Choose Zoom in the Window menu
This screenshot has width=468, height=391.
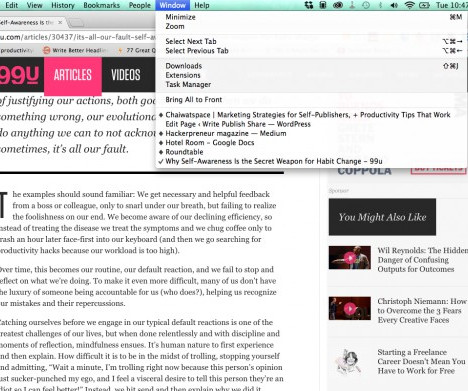311,26
